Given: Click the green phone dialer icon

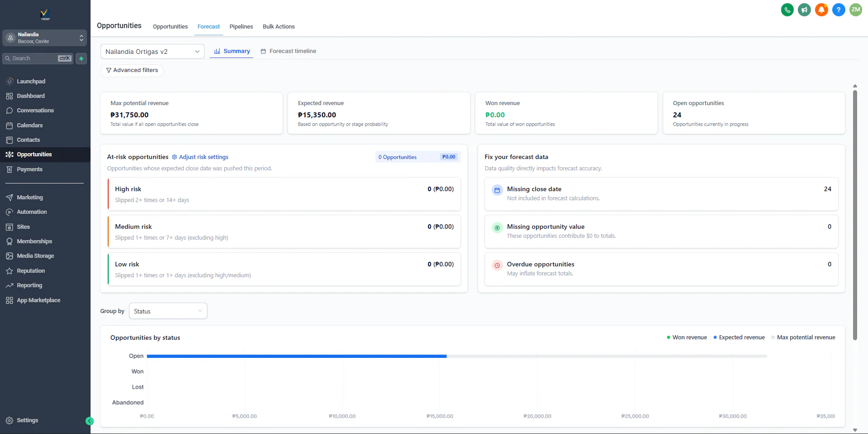Looking at the screenshot, I should point(787,10).
